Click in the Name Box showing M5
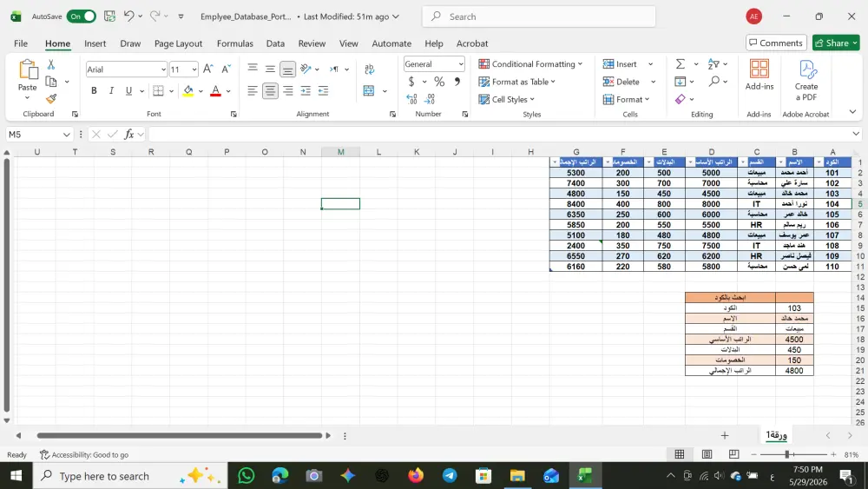This screenshot has width=868, height=489. [33, 135]
